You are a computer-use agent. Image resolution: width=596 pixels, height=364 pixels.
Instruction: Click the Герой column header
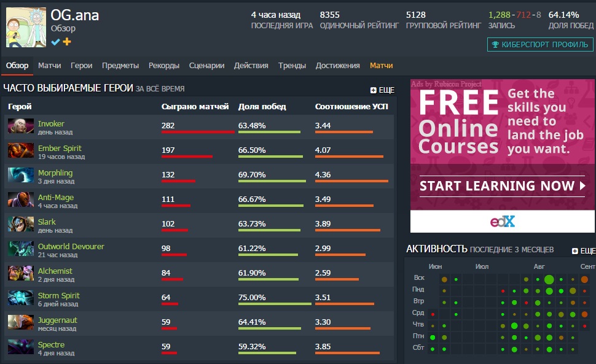(20, 107)
